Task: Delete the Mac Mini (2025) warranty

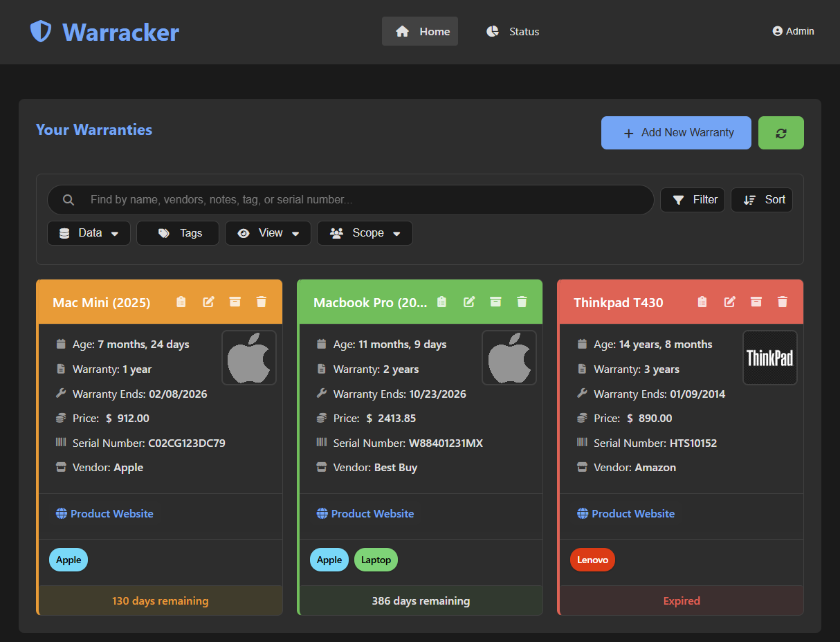Action: 262,302
